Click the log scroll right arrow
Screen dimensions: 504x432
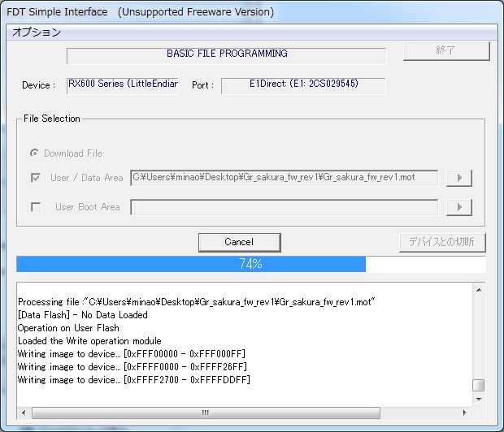(x=465, y=413)
